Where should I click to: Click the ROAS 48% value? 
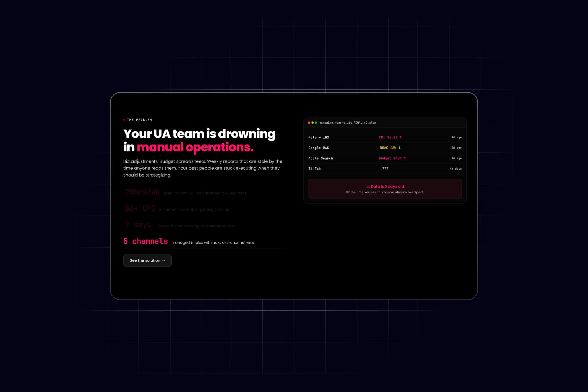(390, 148)
